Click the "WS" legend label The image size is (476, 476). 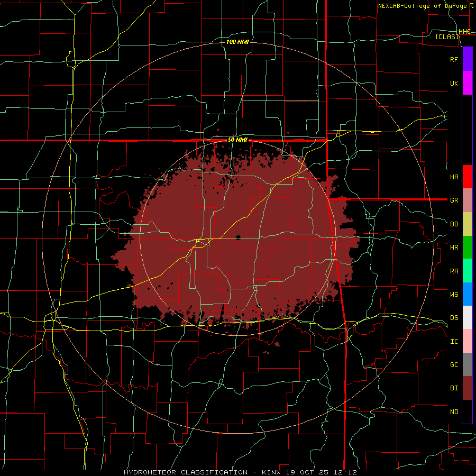point(454,294)
